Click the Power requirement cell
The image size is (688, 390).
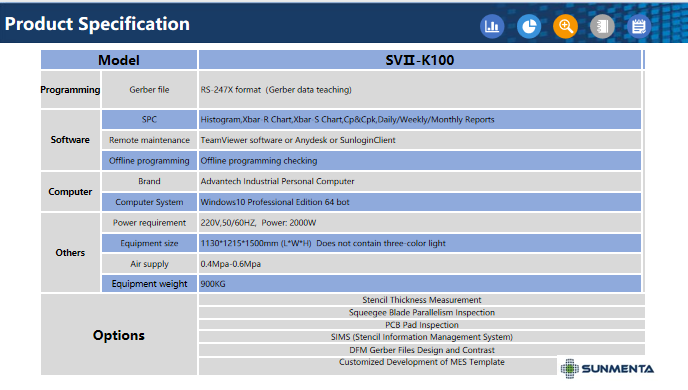click(x=149, y=222)
